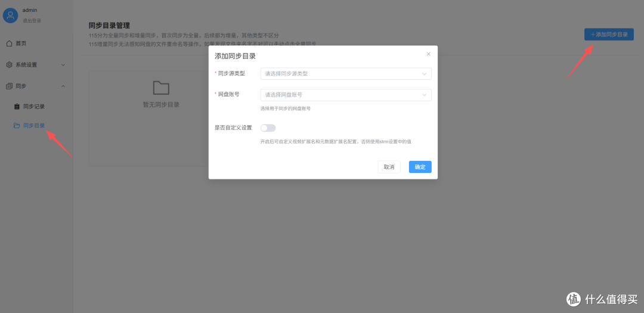Click the empty folder icon above 暂无同步目录
The image size is (644, 313).
tap(161, 88)
